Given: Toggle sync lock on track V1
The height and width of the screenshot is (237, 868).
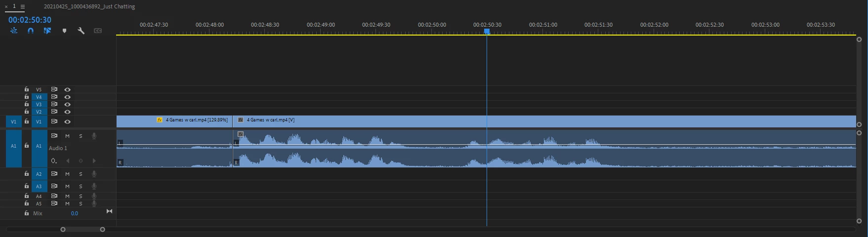Looking at the screenshot, I should [x=54, y=121].
